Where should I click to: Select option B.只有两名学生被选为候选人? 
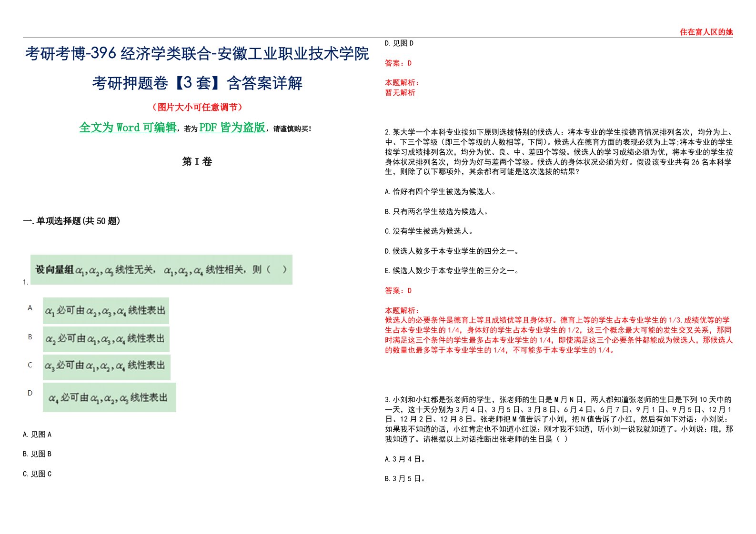[x=437, y=212]
